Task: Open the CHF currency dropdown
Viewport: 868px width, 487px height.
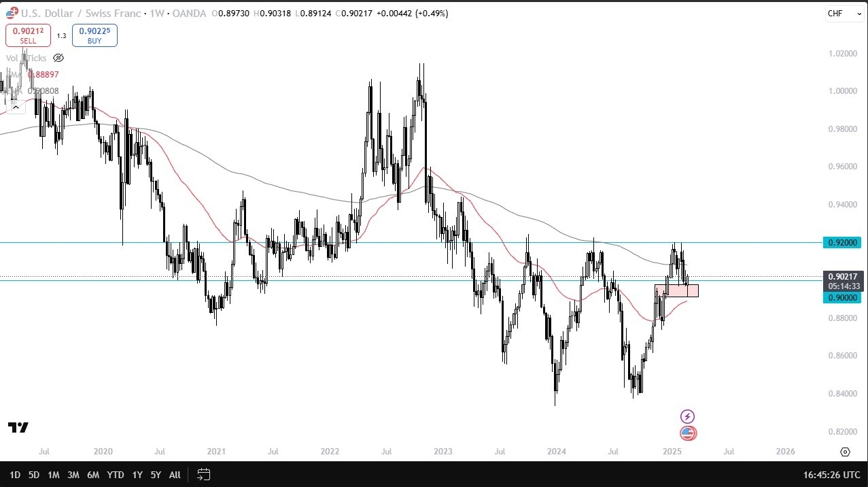Action: point(844,14)
